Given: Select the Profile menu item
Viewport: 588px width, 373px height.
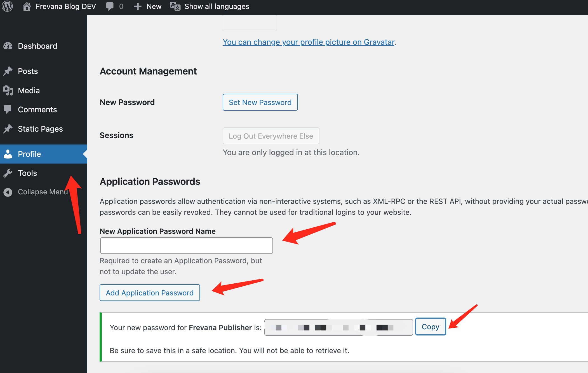Looking at the screenshot, I should point(44,154).
